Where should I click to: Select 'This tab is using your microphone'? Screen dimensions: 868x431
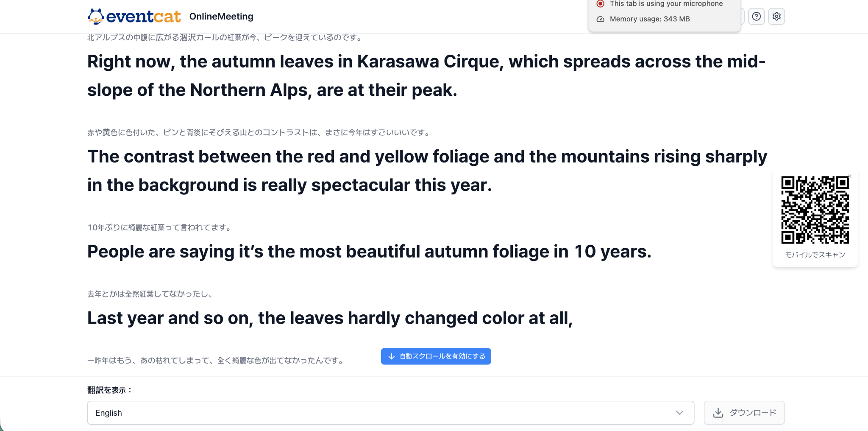(666, 4)
